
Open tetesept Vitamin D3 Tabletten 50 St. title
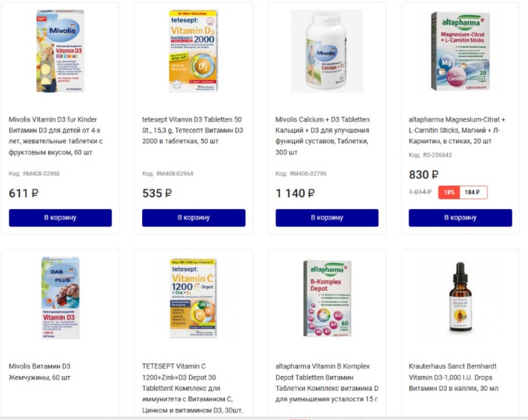[192, 130]
